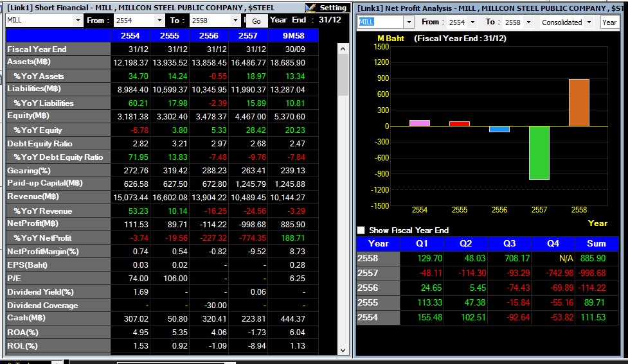The width and height of the screenshot is (628, 364).
Task: Expand the To year 2558 dropdown in Short Financial
Action: coord(235,21)
